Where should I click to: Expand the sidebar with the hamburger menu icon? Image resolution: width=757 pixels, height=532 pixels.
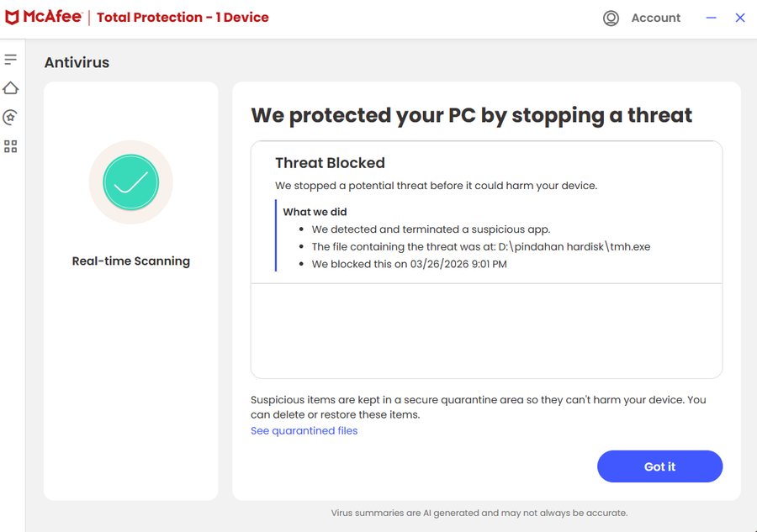point(11,60)
